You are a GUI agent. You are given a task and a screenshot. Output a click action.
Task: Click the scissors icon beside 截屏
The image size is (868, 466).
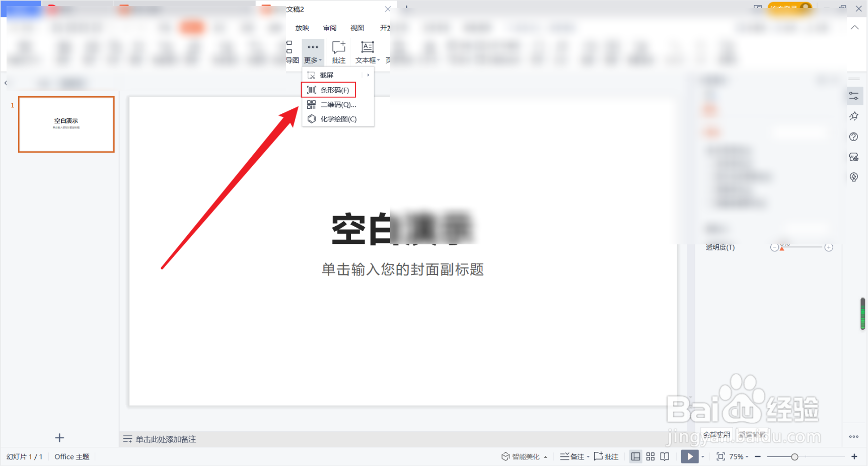point(311,76)
